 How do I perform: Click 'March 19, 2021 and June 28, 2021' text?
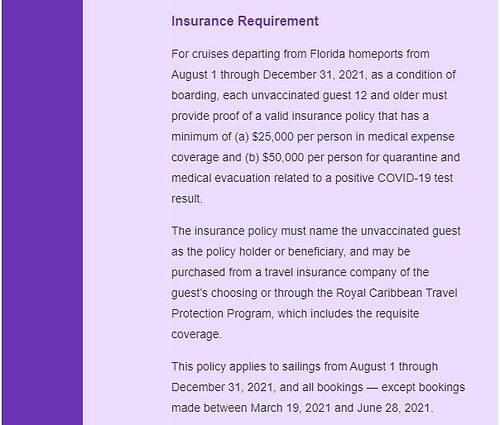click(340, 408)
